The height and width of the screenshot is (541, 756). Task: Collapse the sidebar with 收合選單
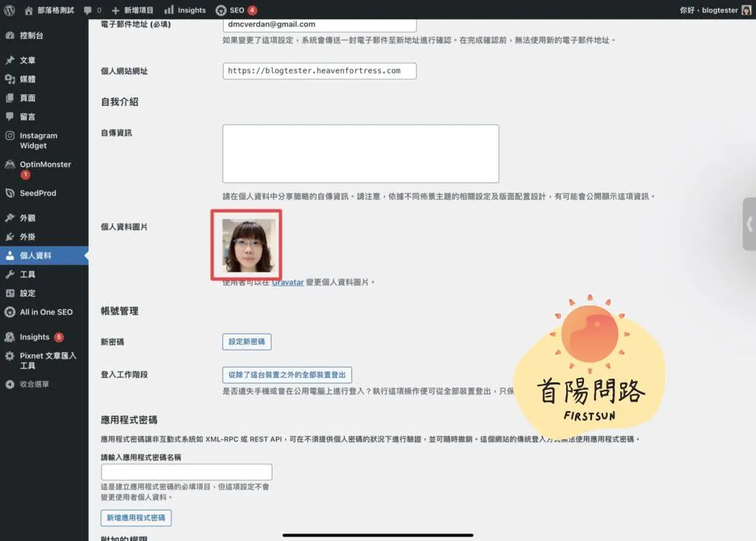pos(34,385)
